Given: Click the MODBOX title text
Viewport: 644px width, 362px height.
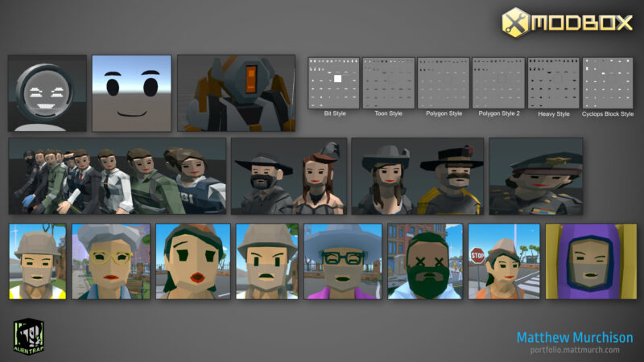Looking at the screenshot, I should [581, 23].
